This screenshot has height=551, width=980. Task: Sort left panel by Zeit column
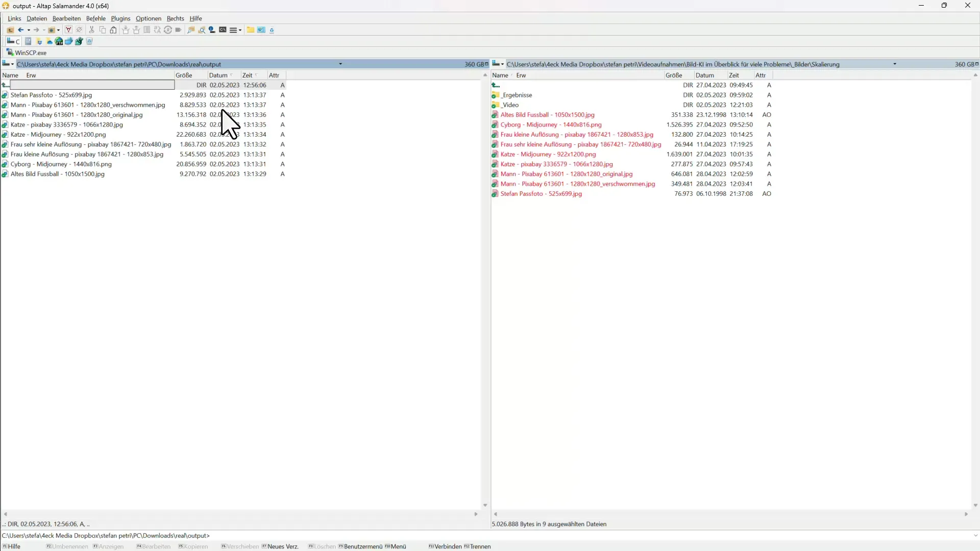254,75
